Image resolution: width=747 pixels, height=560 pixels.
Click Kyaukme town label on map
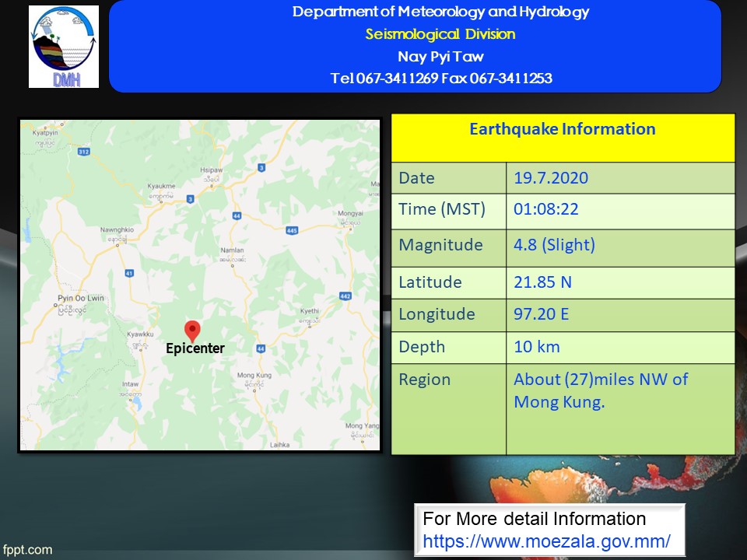(162, 186)
